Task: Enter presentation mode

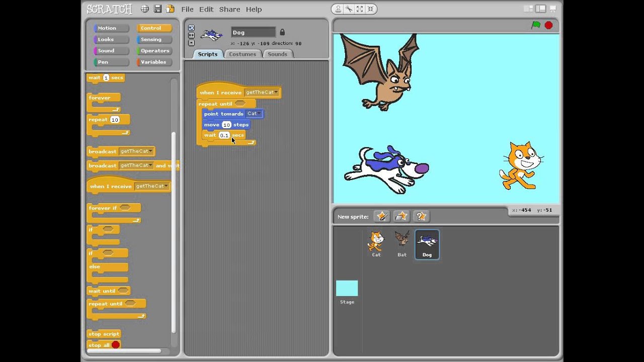Action: tap(553, 9)
